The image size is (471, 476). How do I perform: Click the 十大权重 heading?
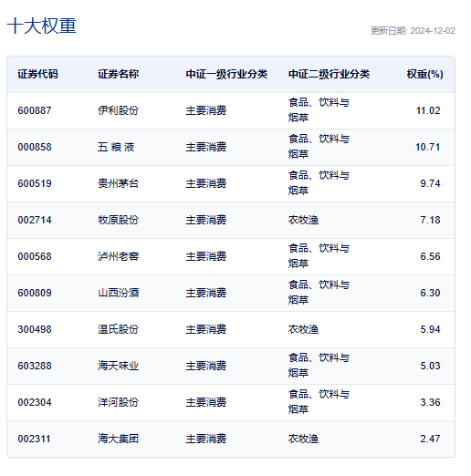pos(41,26)
